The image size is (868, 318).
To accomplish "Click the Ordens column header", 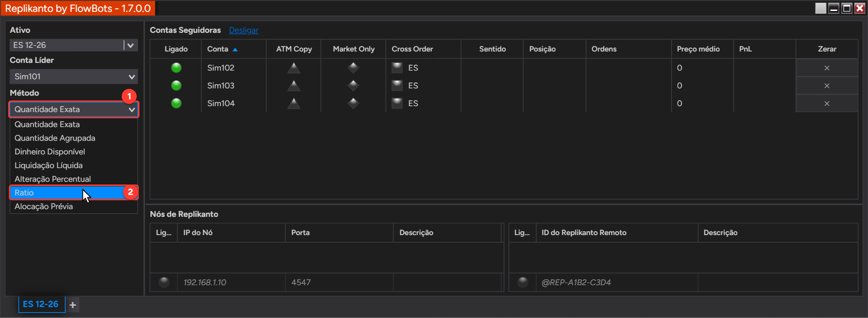I will pos(628,49).
